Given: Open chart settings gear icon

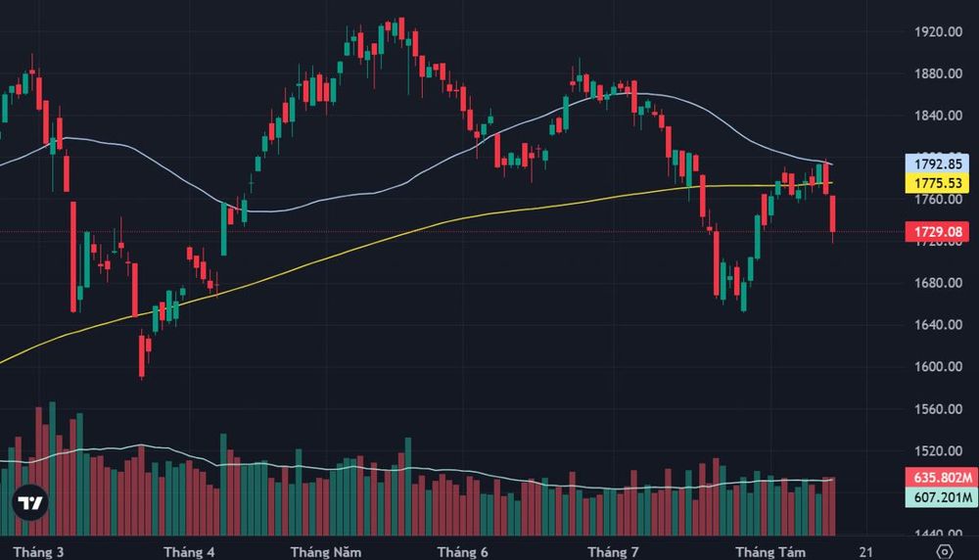Looking at the screenshot, I should [x=945, y=552].
